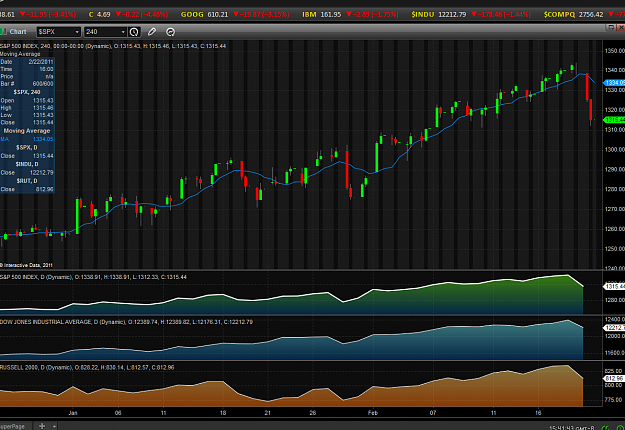Click the 1300.00 label on the price axis
The height and width of the screenshot is (430, 625).
tap(615, 149)
